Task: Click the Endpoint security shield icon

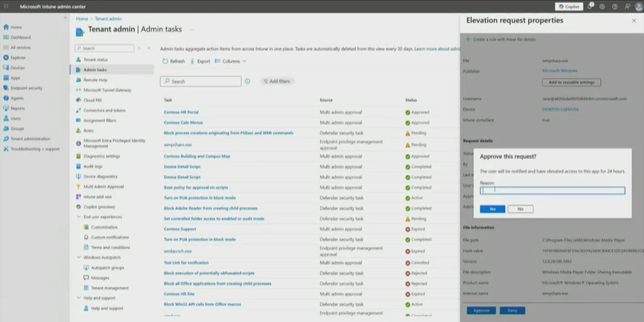Action: click(6, 88)
